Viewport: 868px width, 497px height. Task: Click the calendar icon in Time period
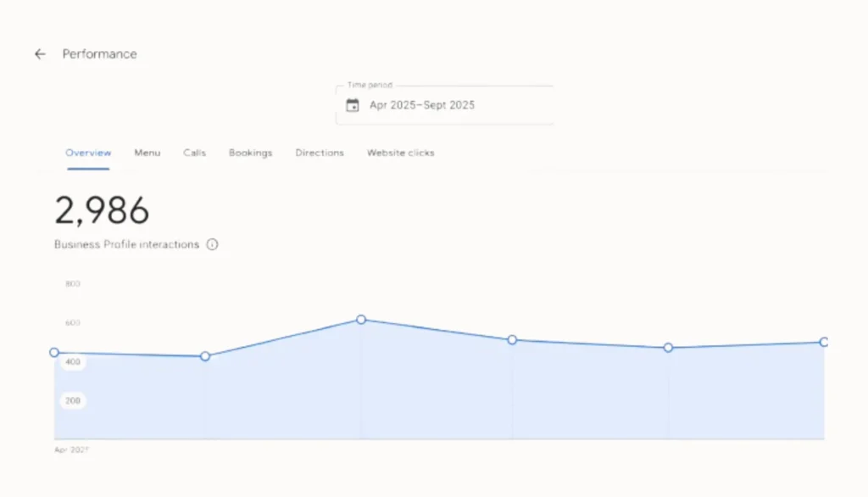point(353,105)
